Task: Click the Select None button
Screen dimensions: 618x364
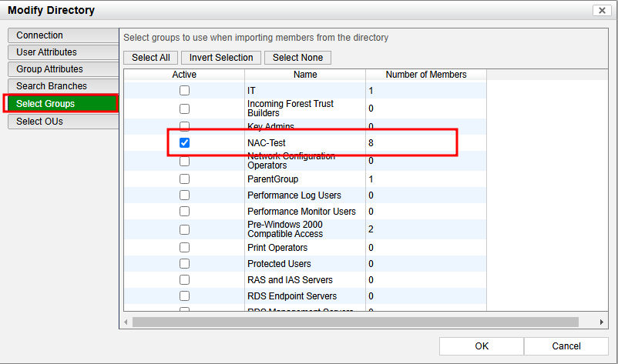Action: pos(297,58)
